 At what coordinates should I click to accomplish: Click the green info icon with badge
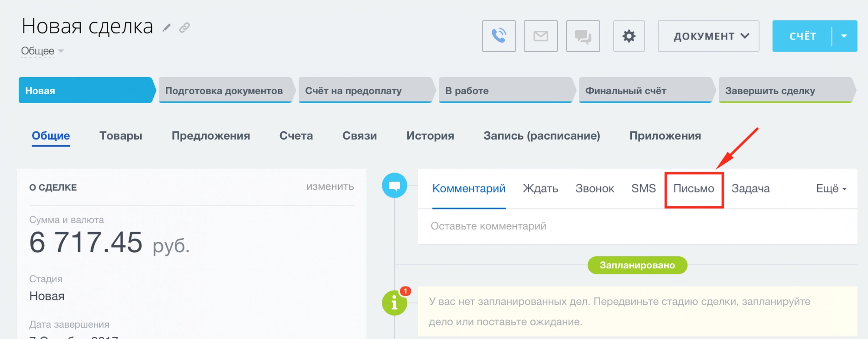395,303
